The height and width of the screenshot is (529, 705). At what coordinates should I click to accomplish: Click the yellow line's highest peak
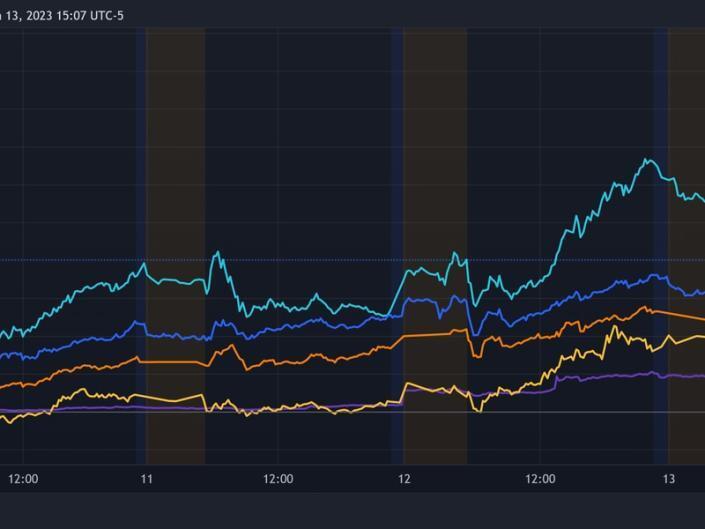point(613,327)
